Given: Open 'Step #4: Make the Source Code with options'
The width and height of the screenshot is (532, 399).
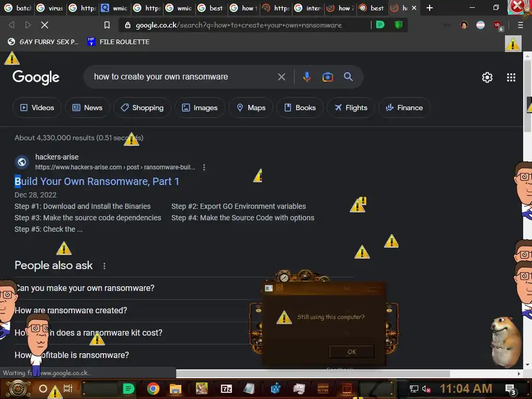Looking at the screenshot, I should (243, 218).
